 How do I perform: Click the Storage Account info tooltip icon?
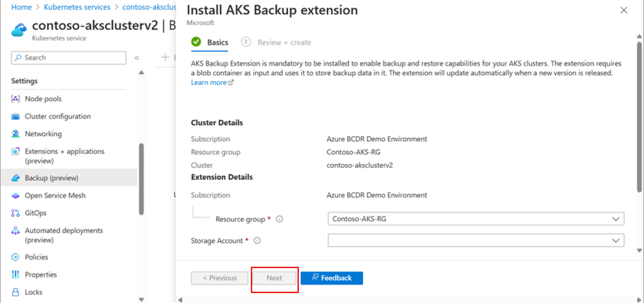tap(257, 240)
